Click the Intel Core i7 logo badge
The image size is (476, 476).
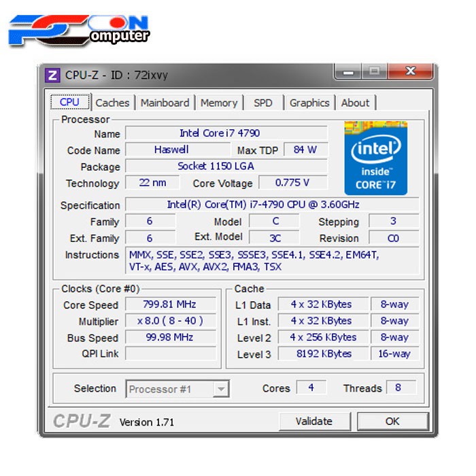375,158
